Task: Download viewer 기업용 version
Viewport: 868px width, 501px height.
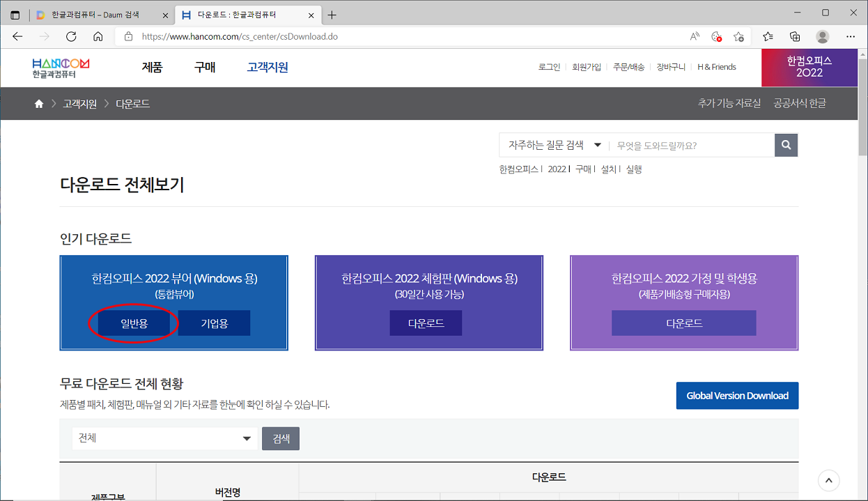Action: click(215, 323)
